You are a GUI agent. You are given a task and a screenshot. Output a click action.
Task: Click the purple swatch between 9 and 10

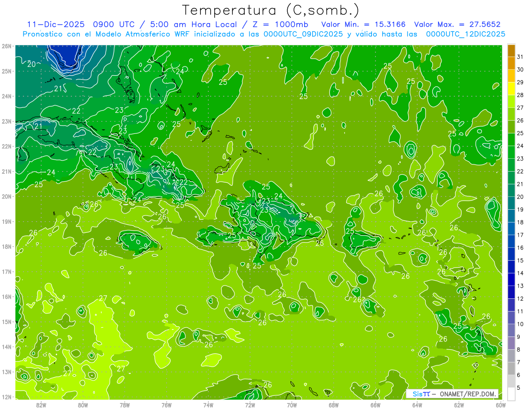click(511, 330)
